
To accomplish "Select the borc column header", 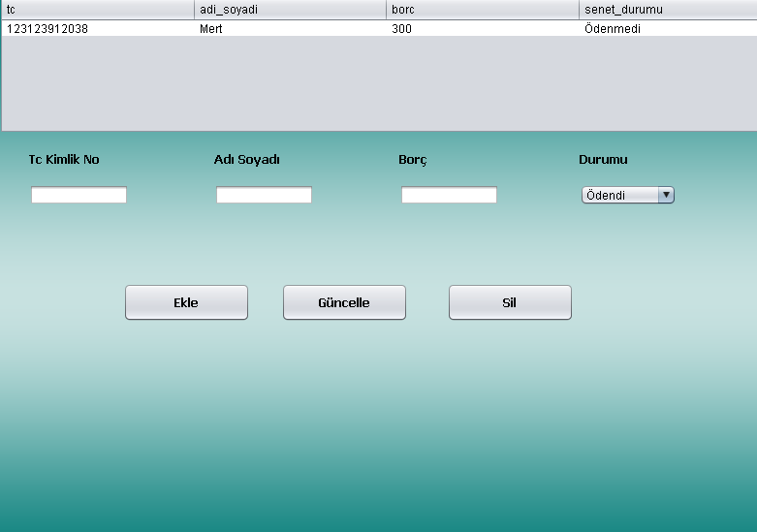I will click(482, 9).
